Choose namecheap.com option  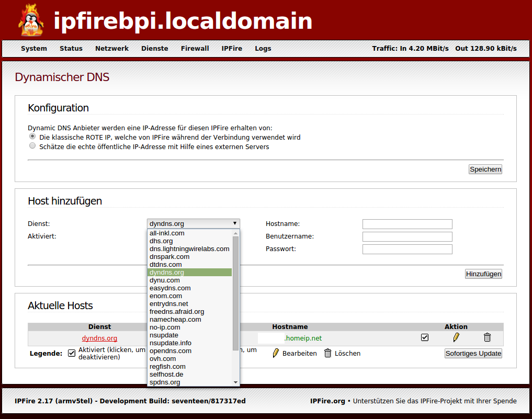coord(190,319)
